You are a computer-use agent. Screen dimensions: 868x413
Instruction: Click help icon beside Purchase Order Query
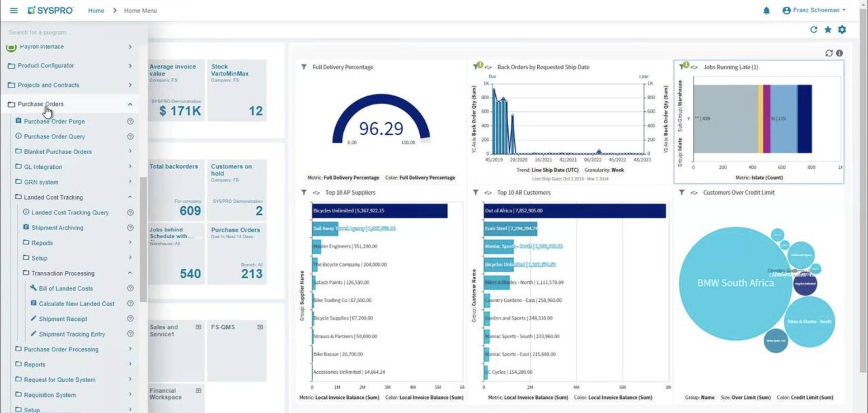pos(130,137)
